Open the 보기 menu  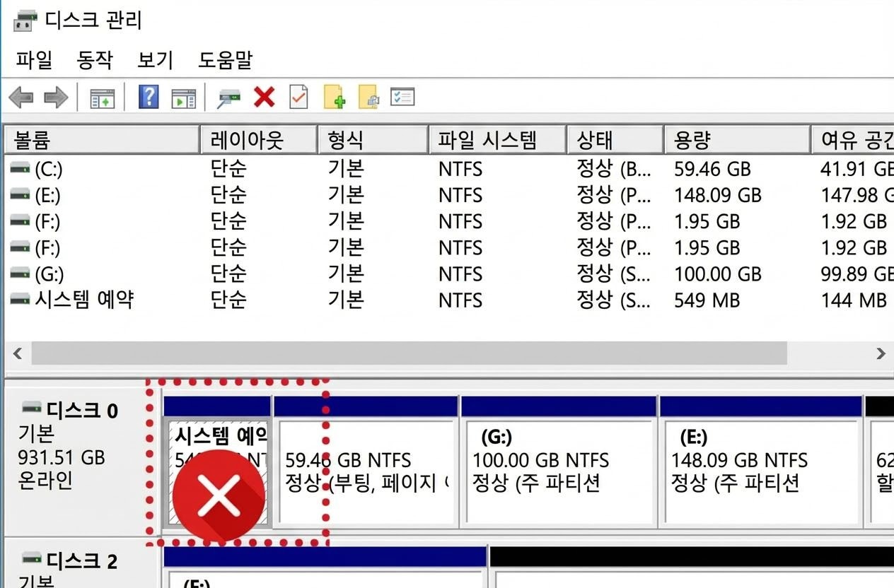[154, 61]
